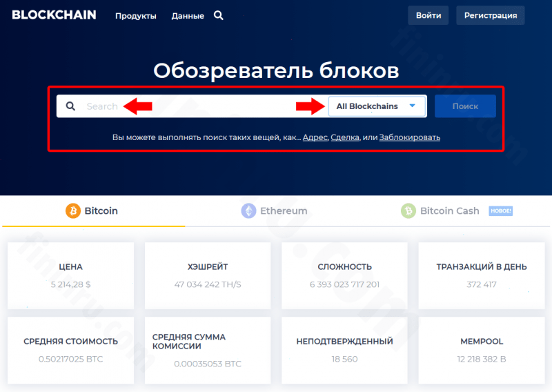Open the Продукты menu
Screen dimensions: 552x392
point(136,16)
